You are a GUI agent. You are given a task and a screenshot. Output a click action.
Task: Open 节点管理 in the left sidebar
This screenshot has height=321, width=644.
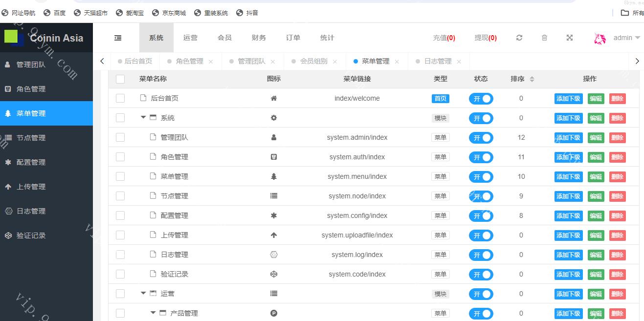click(31, 138)
